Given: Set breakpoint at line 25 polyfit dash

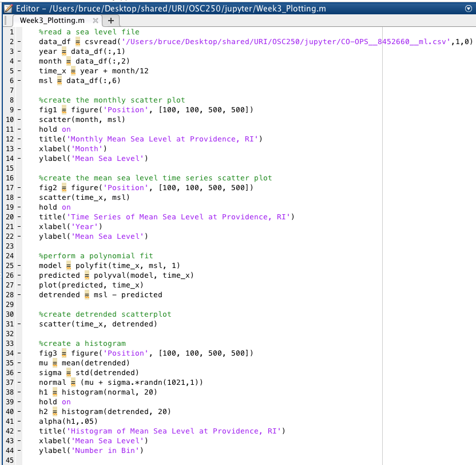Looking at the screenshot, I should pyautogui.click(x=18, y=266).
